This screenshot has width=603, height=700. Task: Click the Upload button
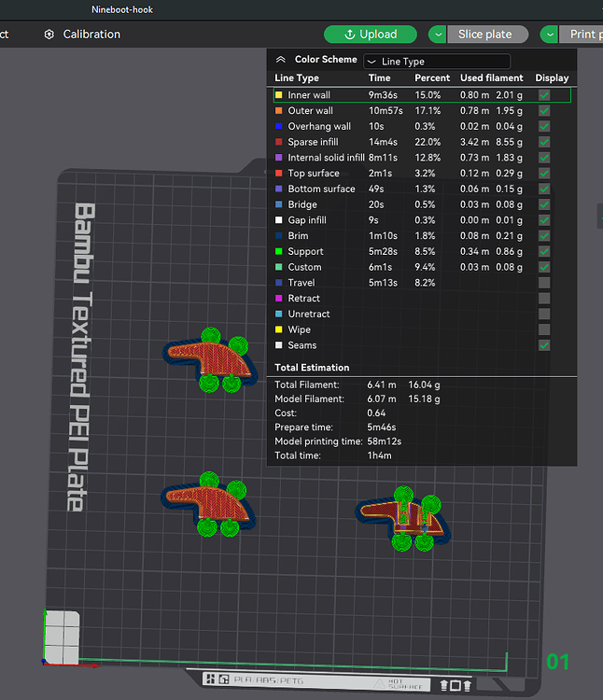pyautogui.click(x=371, y=35)
